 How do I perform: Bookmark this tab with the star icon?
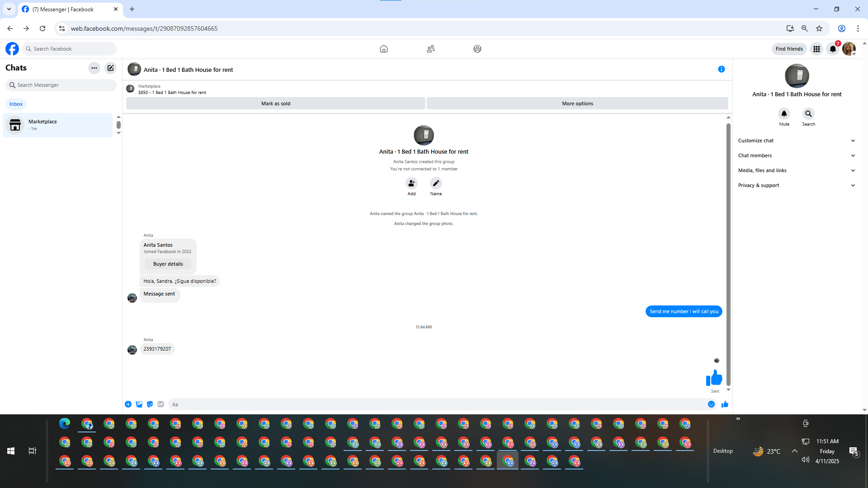(819, 28)
